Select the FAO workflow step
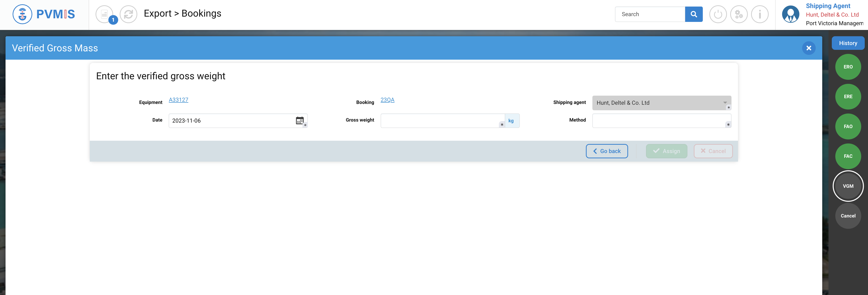The image size is (868, 295). [x=848, y=126]
